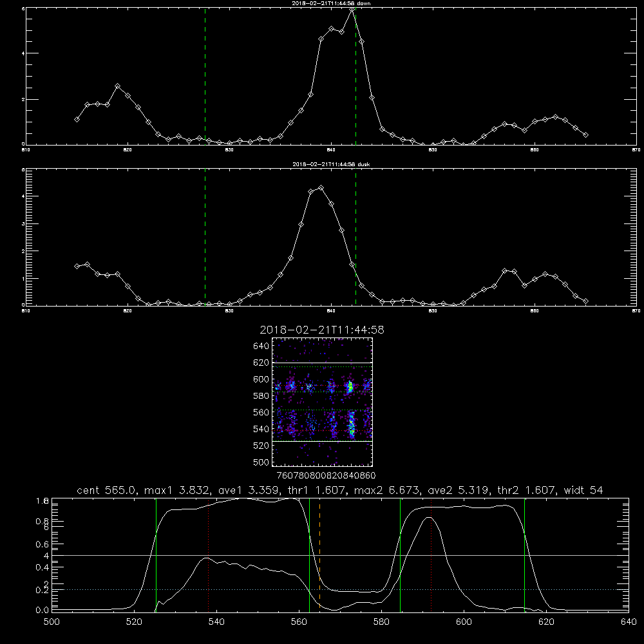Click green boundary line near 615 in bottom plot
The height and width of the screenshot is (644, 644).
click(524, 554)
